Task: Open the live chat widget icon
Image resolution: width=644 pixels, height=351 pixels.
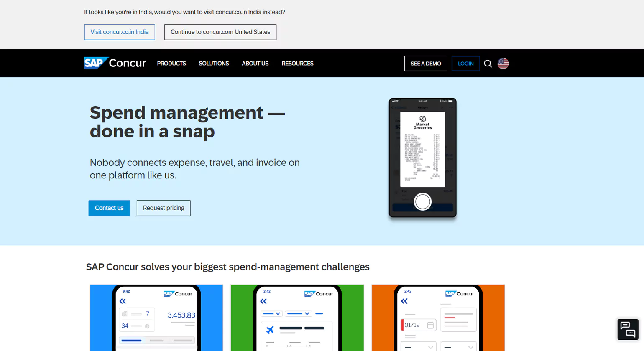Action: point(628,329)
